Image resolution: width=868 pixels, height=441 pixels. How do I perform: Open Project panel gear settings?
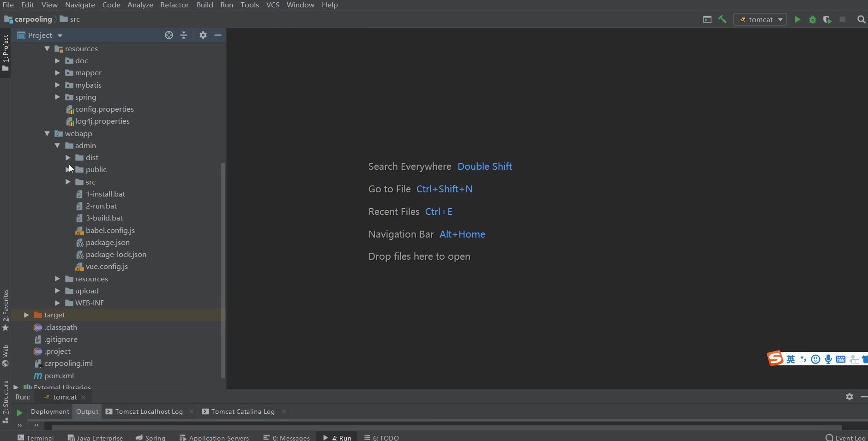pyautogui.click(x=203, y=35)
